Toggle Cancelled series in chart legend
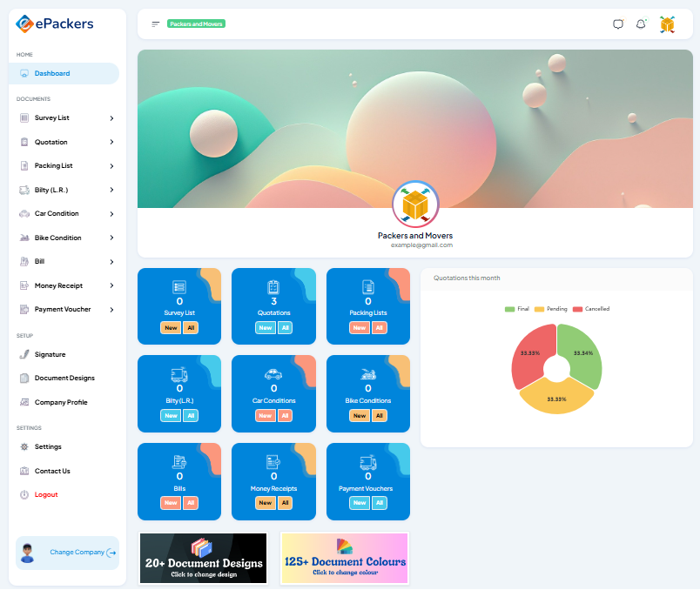The image size is (700, 590). coord(591,309)
